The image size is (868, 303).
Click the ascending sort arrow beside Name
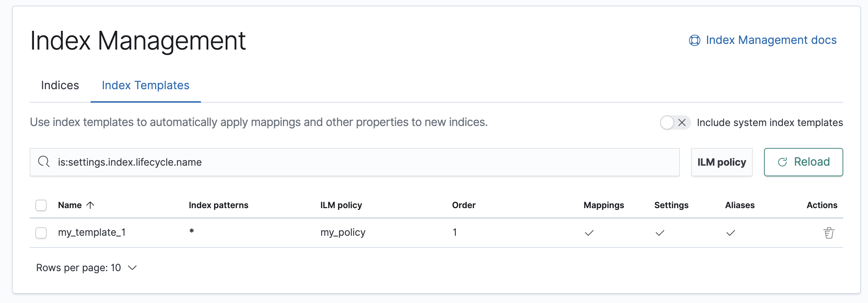click(x=91, y=205)
